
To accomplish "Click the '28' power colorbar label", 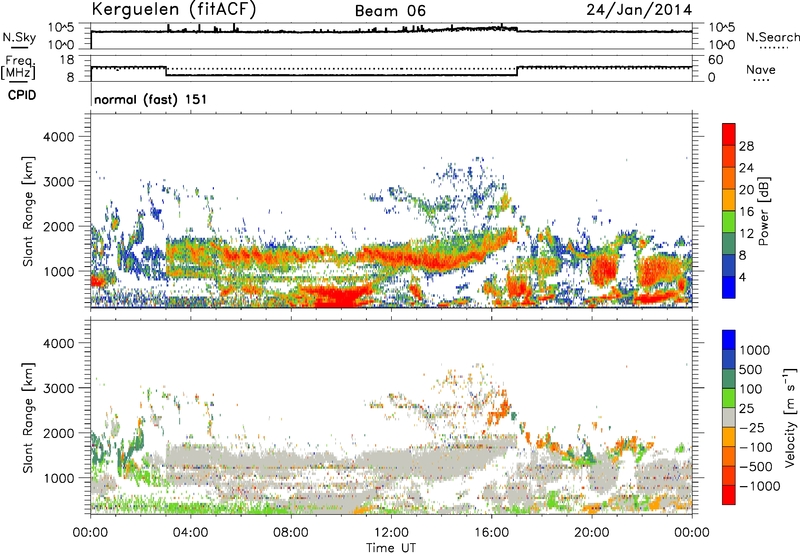I will point(746,146).
